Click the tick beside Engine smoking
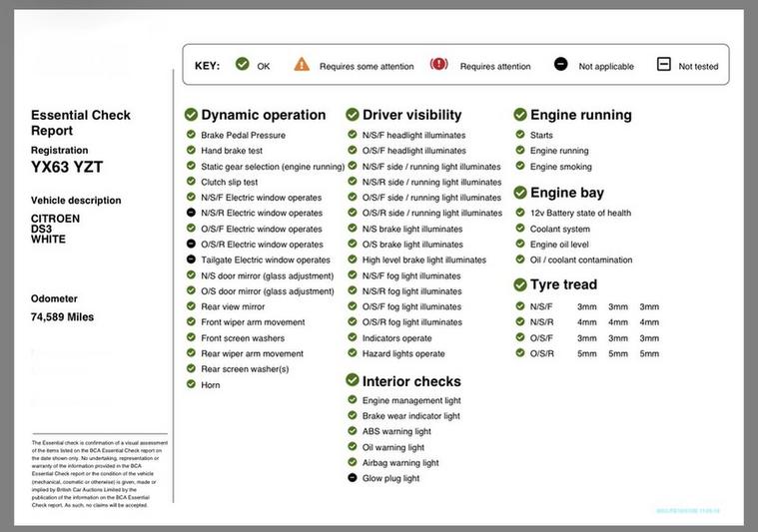The height and width of the screenshot is (532, 758). click(520, 166)
